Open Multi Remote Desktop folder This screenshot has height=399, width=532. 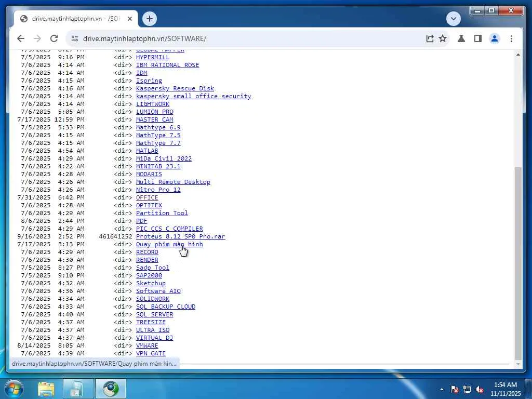pos(173,182)
